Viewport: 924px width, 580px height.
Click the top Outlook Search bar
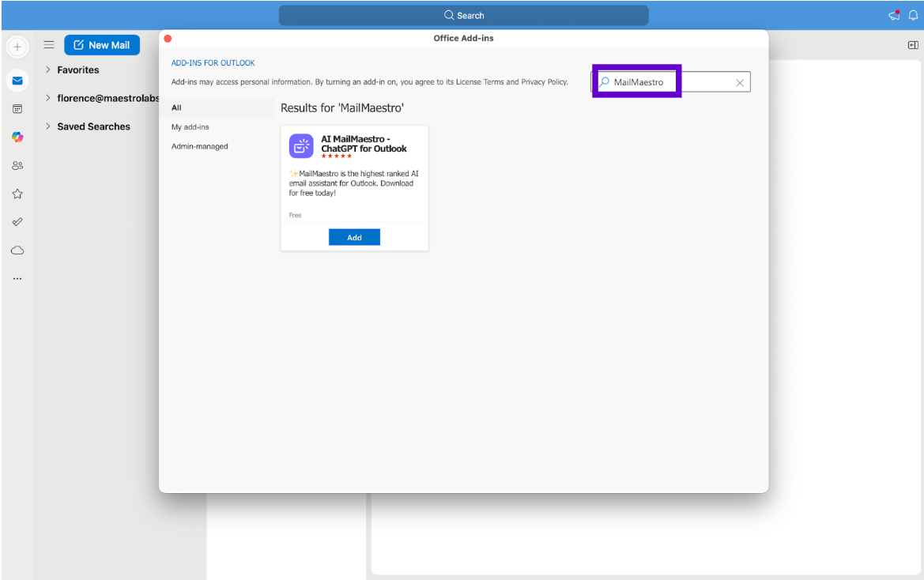pos(464,15)
